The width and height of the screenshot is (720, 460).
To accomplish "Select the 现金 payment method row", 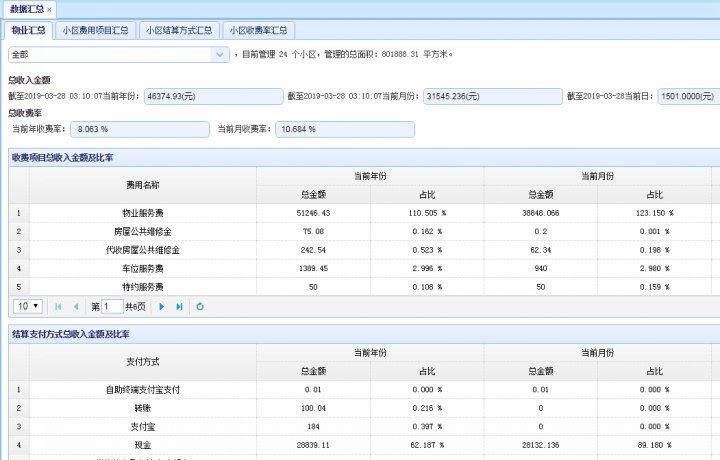I will [143, 443].
